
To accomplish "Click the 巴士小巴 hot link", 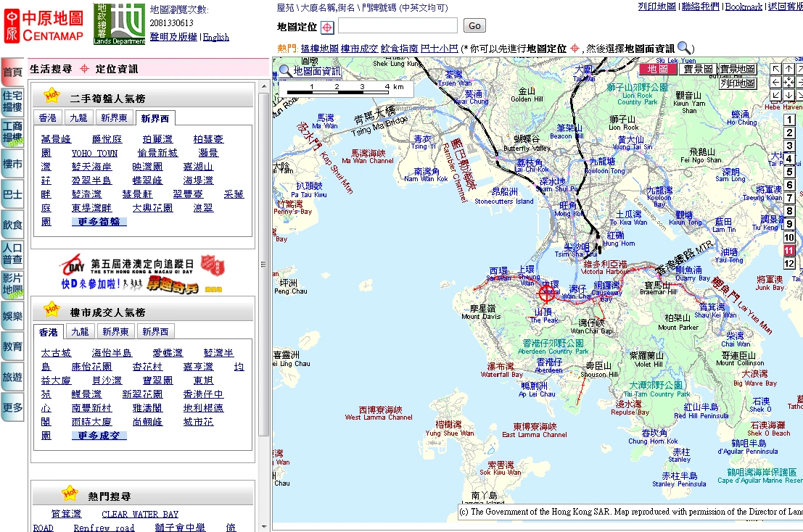I will click(439, 49).
